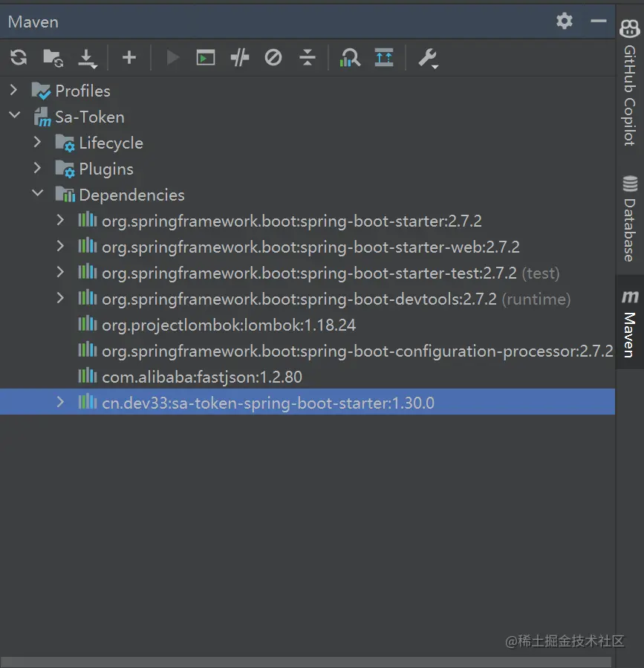Select the Plugins row
The width and height of the screenshot is (644, 668).
point(308,169)
